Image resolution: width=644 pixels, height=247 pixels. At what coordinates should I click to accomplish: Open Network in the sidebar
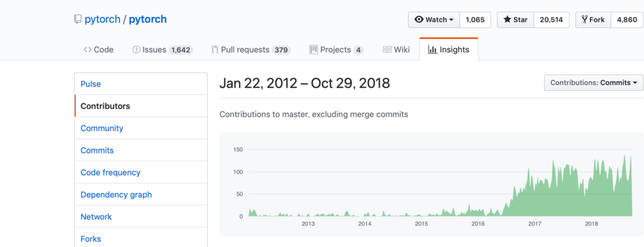141,217
